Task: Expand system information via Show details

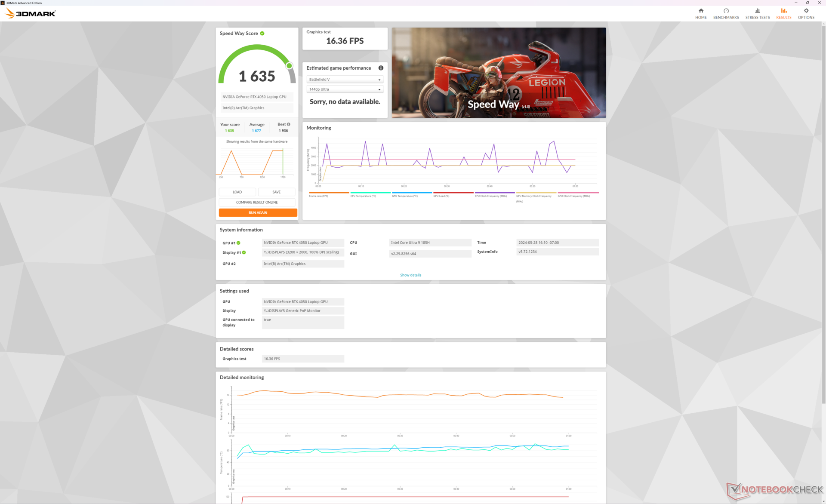Action: tap(410, 275)
